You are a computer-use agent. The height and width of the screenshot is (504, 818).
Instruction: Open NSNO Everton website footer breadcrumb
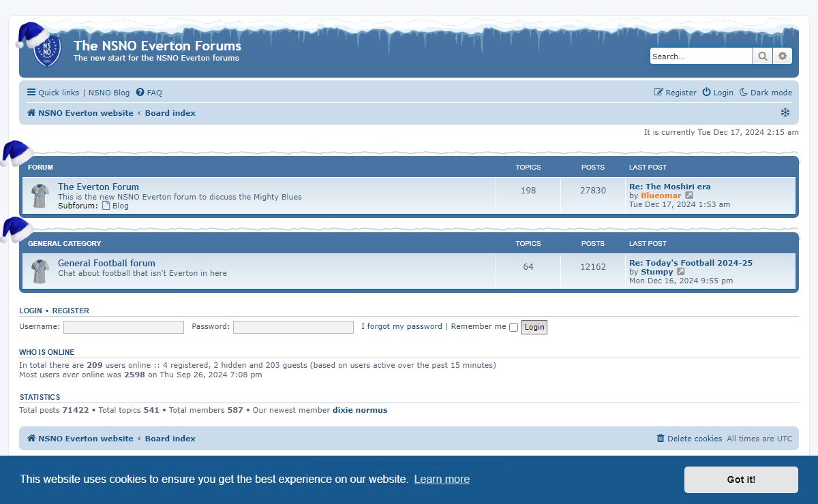pyautogui.click(x=80, y=439)
